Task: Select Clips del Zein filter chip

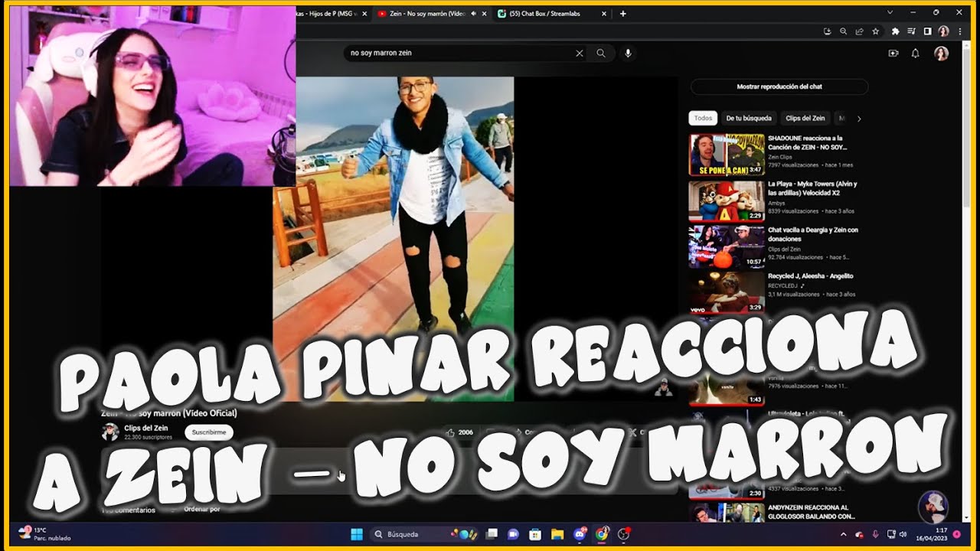Action: click(x=805, y=119)
